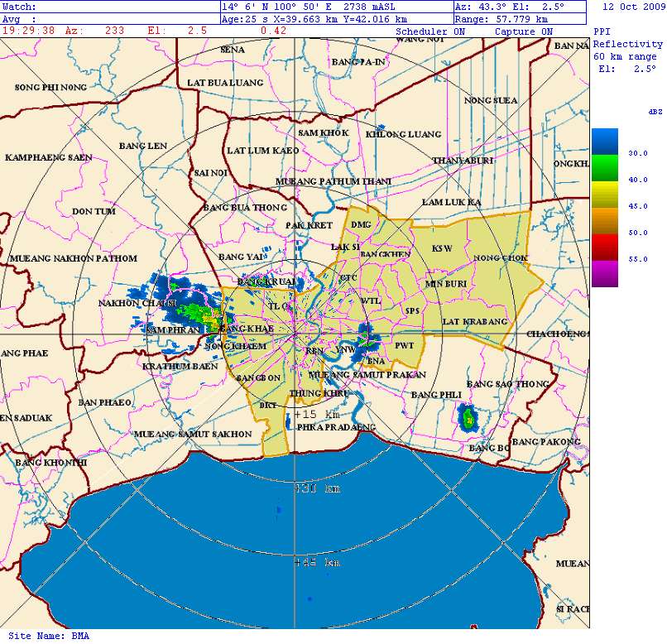Click the +15 km range ring label
This screenshot has height=644, width=667.
[317, 414]
